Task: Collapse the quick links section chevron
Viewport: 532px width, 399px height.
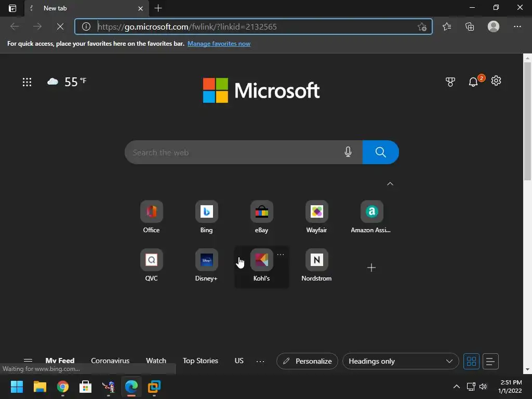Action: tap(390, 183)
